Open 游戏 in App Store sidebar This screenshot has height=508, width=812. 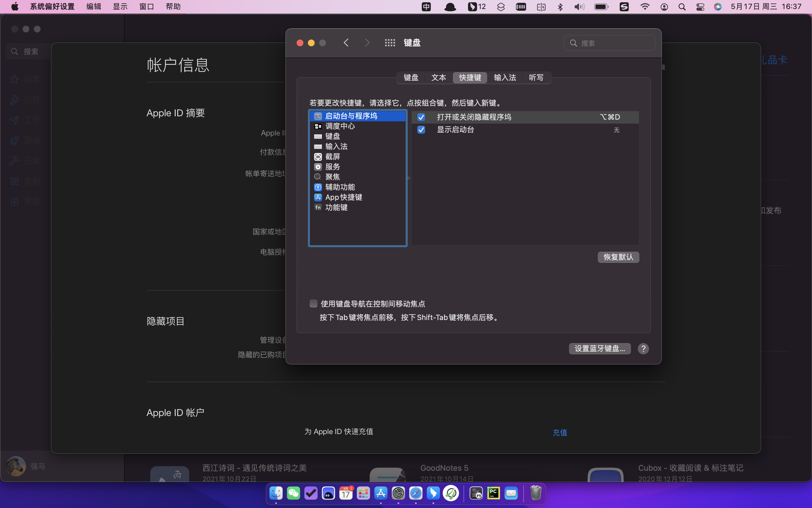pos(25,140)
